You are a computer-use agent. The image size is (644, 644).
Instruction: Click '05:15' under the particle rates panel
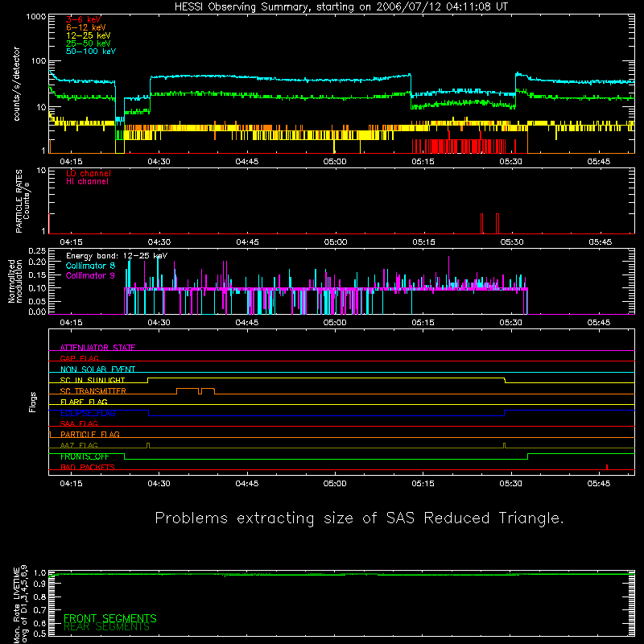[x=423, y=242]
